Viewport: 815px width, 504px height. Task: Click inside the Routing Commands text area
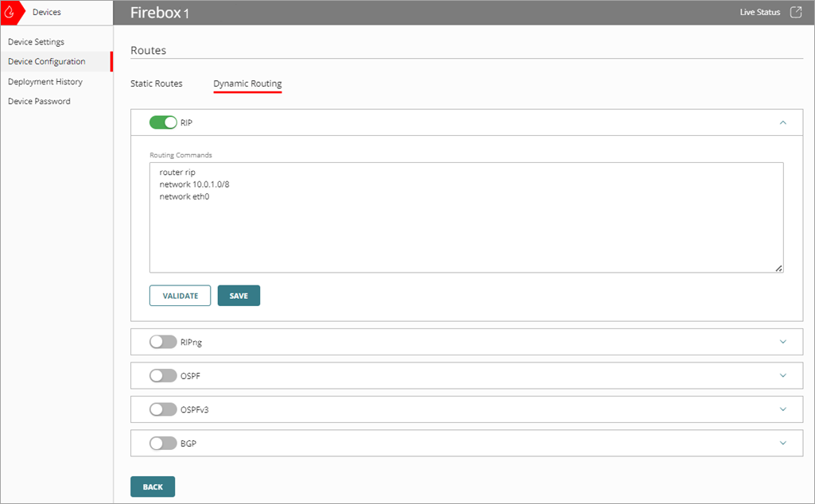pyautogui.click(x=466, y=216)
